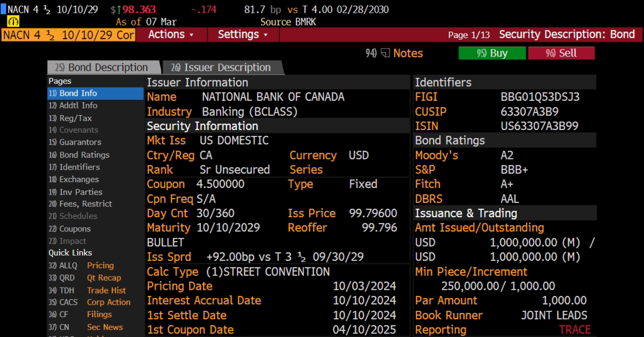This screenshot has height=337, width=644.
Task: Click Calc Type (1)STREET CONVENTION
Action: (x=268, y=272)
